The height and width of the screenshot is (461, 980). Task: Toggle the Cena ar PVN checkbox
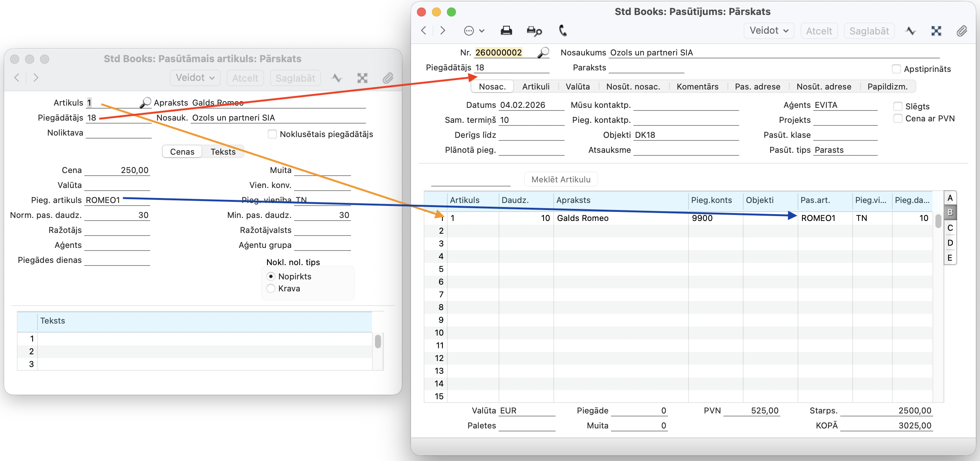(x=898, y=118)
